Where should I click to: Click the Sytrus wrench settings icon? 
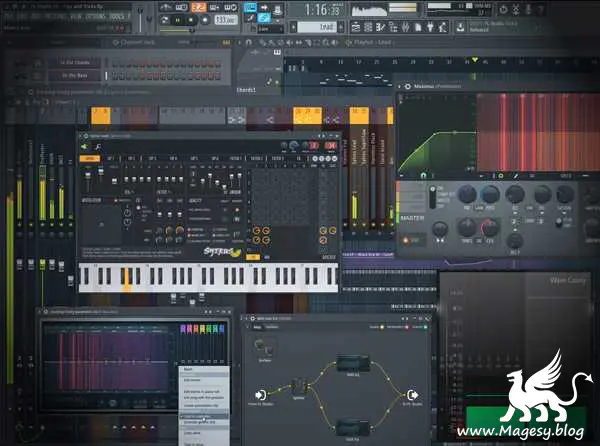click(98, 147)
